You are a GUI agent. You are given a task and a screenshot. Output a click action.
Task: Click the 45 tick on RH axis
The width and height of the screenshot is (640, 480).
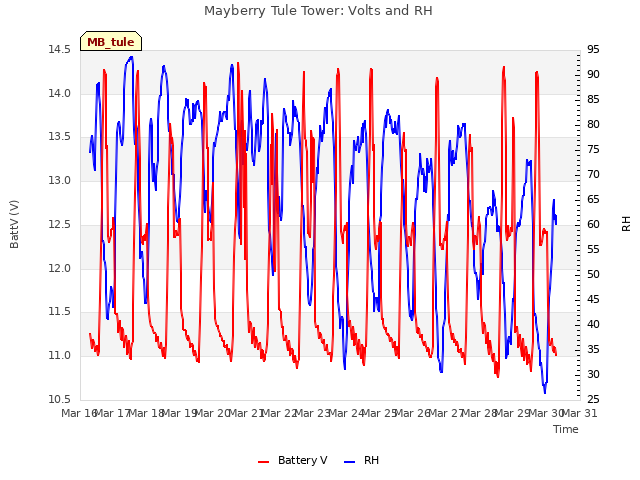coord(593,300)
